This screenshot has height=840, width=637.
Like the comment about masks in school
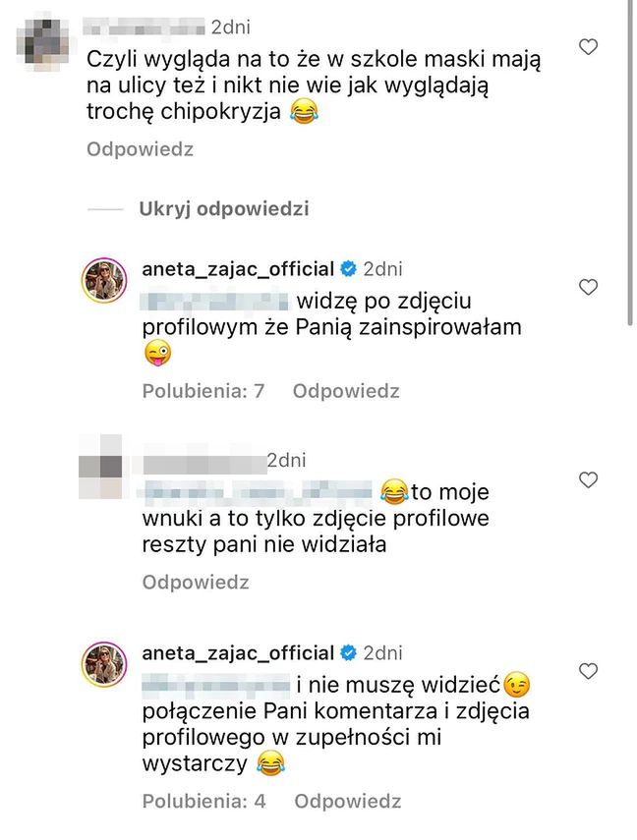(x=589, y=46)
